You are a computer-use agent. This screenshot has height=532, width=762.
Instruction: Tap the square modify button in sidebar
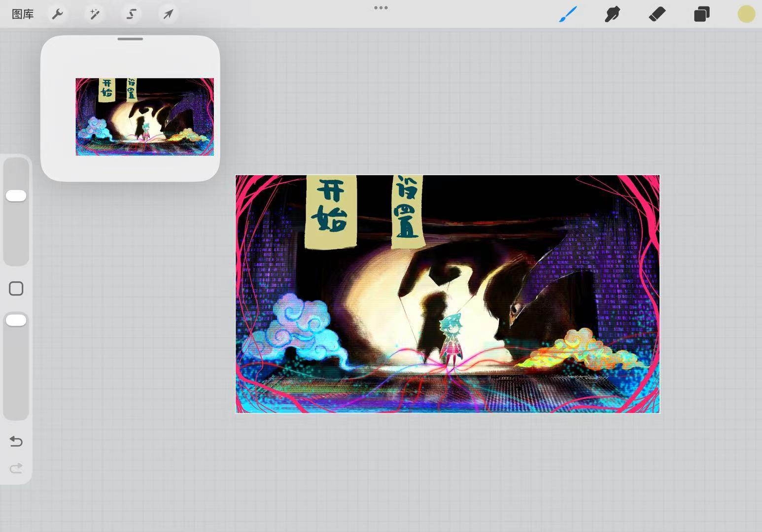tap(16, 289)
